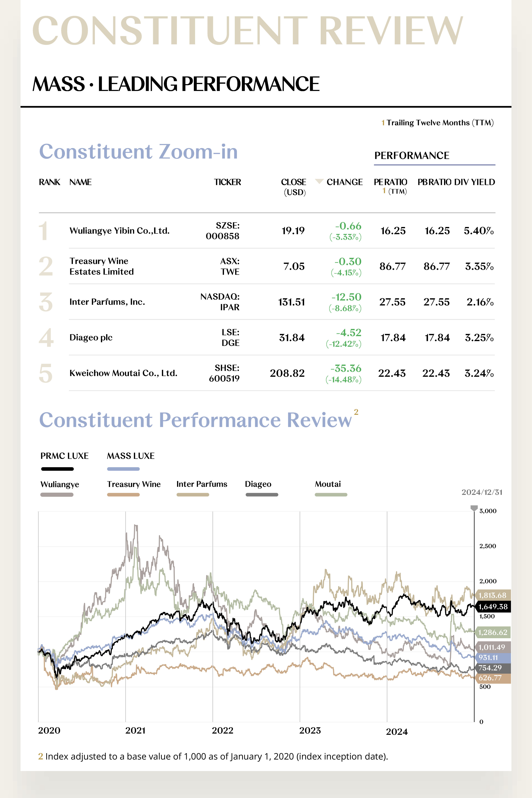Viewport: 532px width, 798px height.
Task: Click footnote marker 2 beside Performance Review
Action: coord(356,412)
